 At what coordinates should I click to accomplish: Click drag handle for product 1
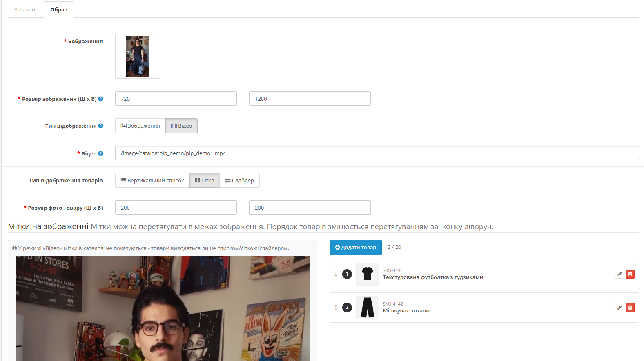pyautogui.click(x=336, y=274)
